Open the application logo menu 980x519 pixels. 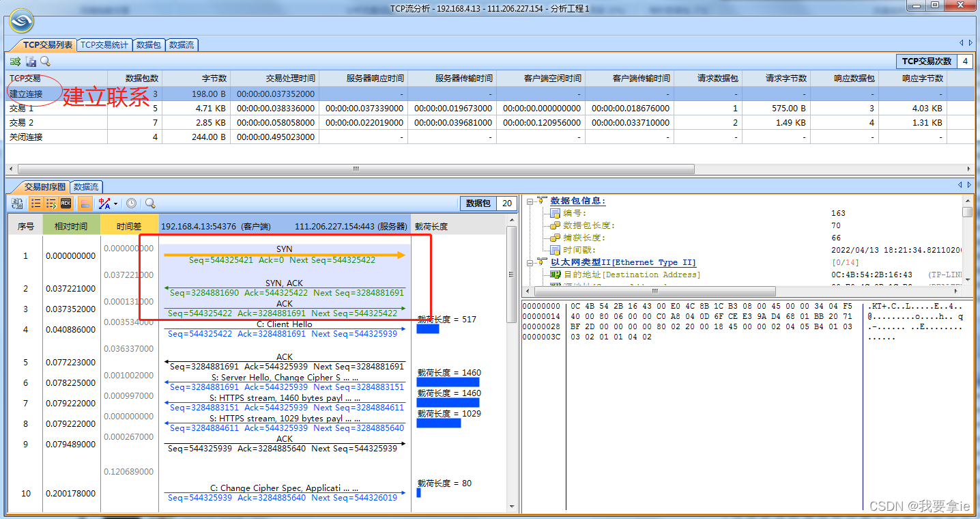22,20
